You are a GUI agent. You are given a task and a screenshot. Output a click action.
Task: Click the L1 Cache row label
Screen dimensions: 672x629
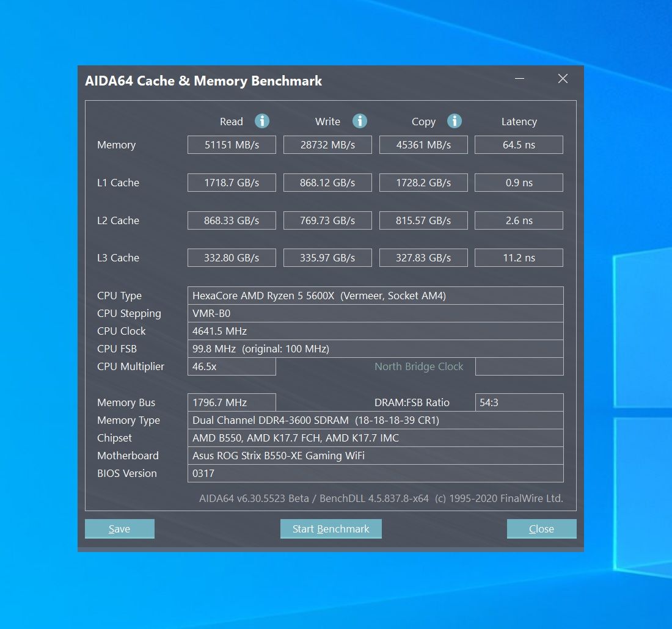(x=118, y=183)
